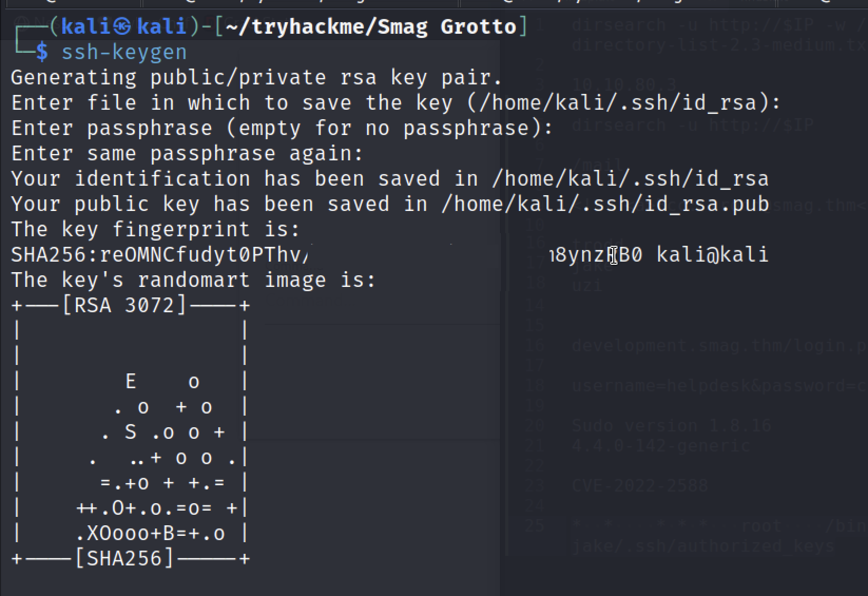Viewport: 868px width, 596px height.
Task: Click the background text Sudo version 1.8.16
Action: pos(671,426)
